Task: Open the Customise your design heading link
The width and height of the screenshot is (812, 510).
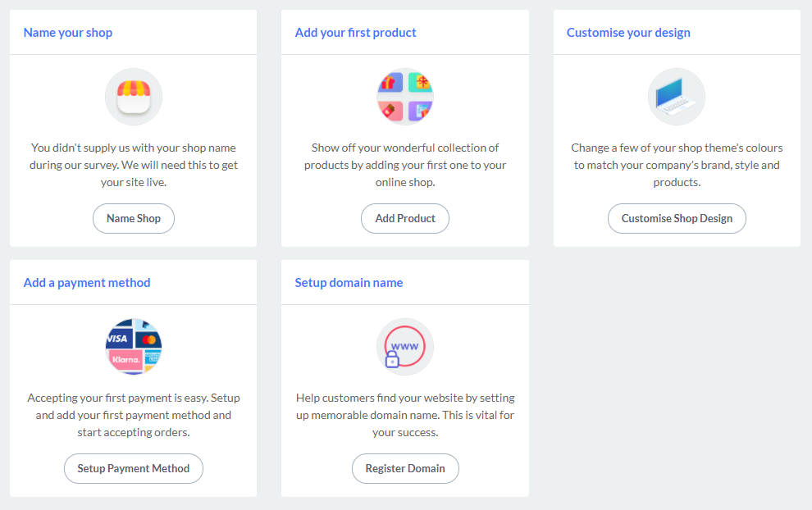Action: pos(627,32)
